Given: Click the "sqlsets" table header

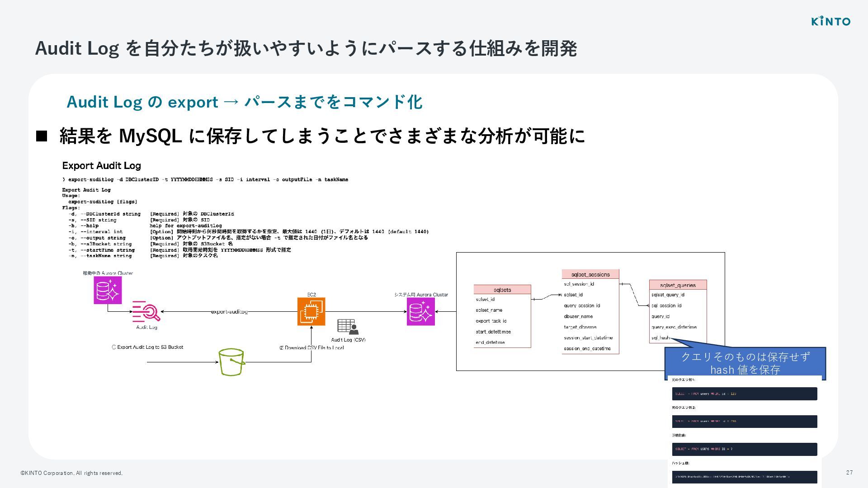Looking at the screenshot, I should pyautogui.click(x=502, y=290).
